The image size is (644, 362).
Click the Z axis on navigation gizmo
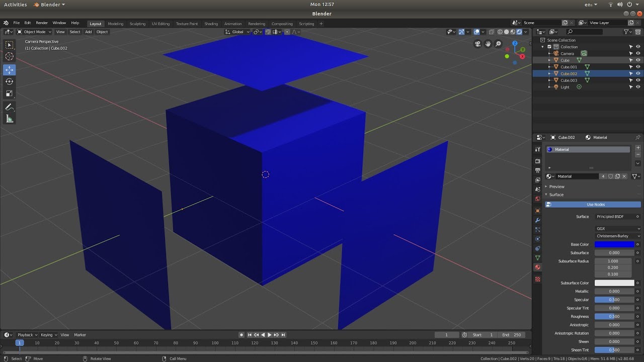(x=515, y=43)
